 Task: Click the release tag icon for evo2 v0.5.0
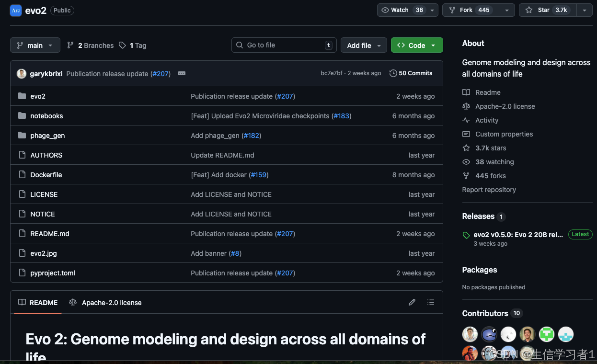tap(466, 235)
